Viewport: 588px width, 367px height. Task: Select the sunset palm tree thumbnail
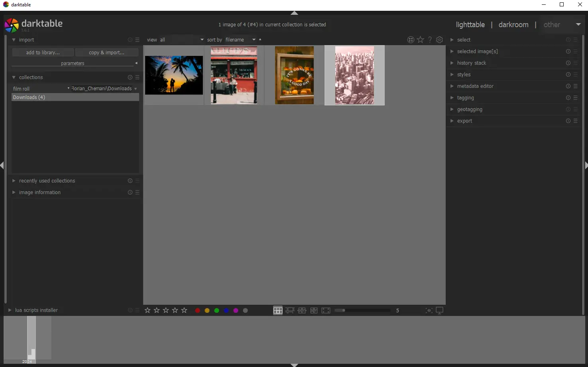(174, 75)
